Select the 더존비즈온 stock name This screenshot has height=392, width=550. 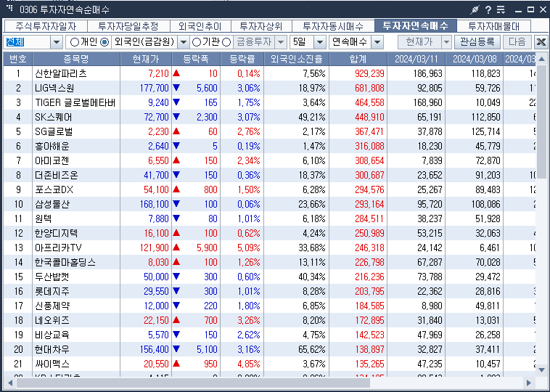click(56, 175)
